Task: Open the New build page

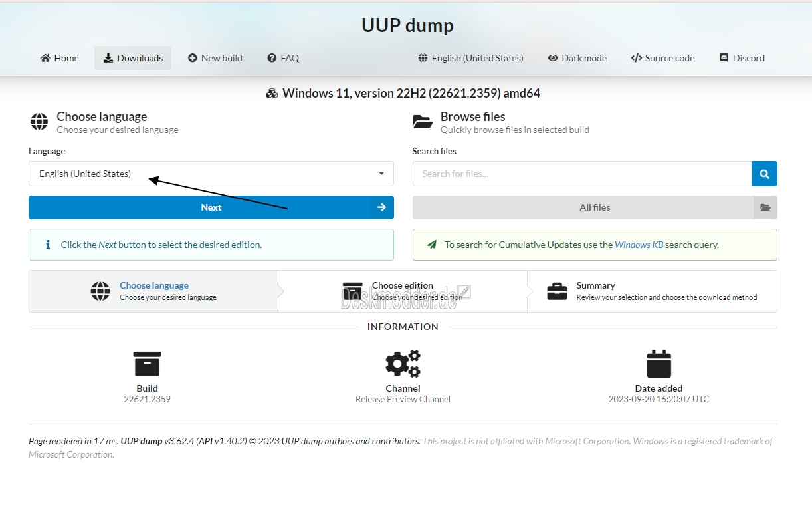Action: [215, 58]
